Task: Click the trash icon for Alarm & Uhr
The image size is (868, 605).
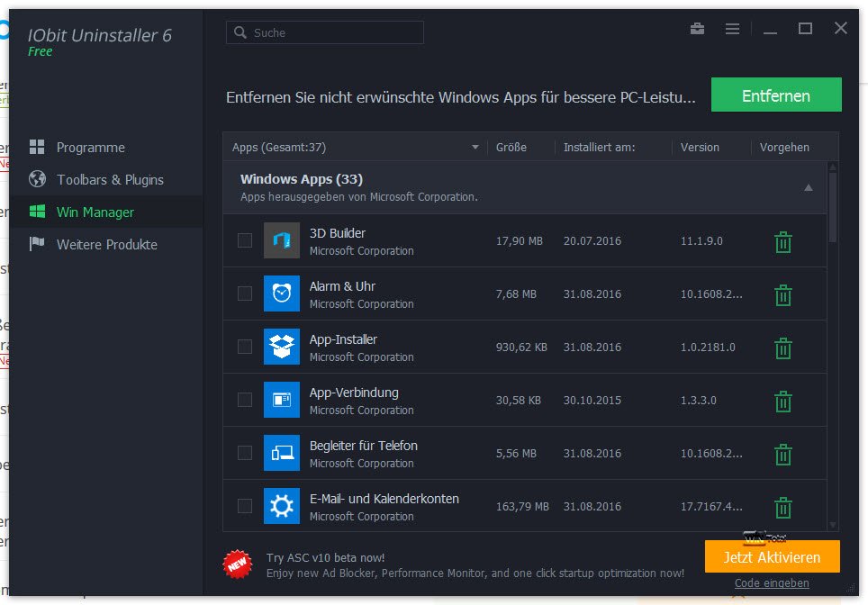Action: [782, 295]
